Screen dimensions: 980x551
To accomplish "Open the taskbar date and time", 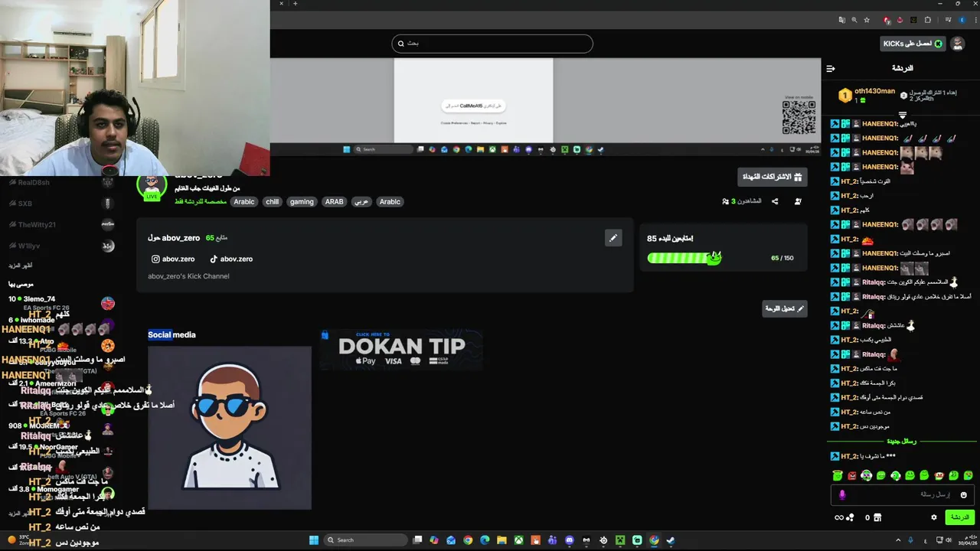I will (968, 540).
